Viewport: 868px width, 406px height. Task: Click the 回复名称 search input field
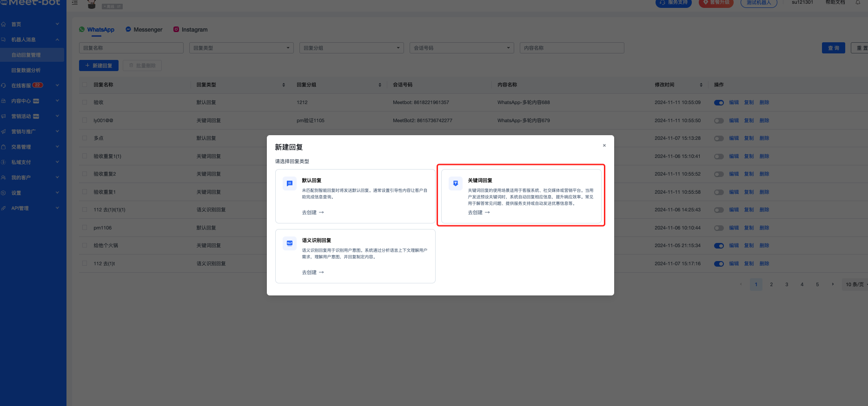point(131,48)
